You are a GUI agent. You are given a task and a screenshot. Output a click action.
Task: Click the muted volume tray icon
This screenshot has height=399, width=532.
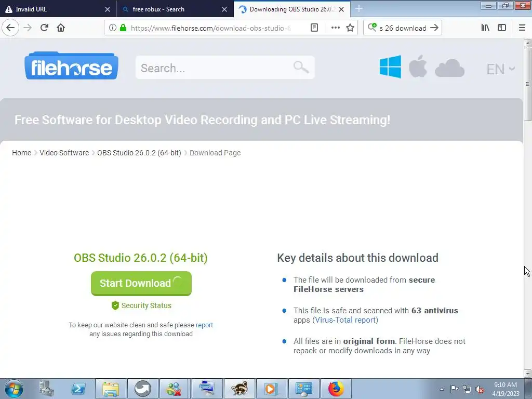tap(480, 389)
